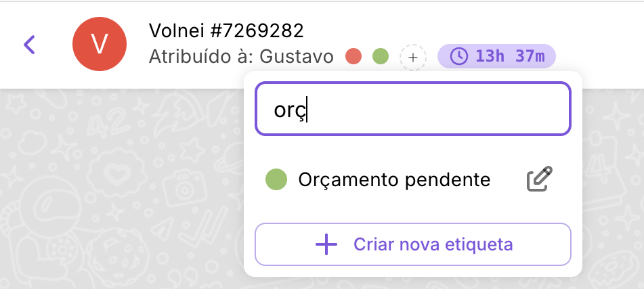Viewport: 644px width, 289px height.
Task: Click empty search field space right of cursor
Action: tap(440, 110)
